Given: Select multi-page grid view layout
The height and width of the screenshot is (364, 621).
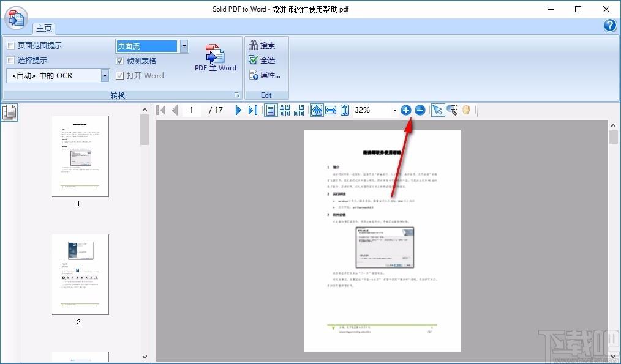Looking at the screenshot, I should 285,110.
